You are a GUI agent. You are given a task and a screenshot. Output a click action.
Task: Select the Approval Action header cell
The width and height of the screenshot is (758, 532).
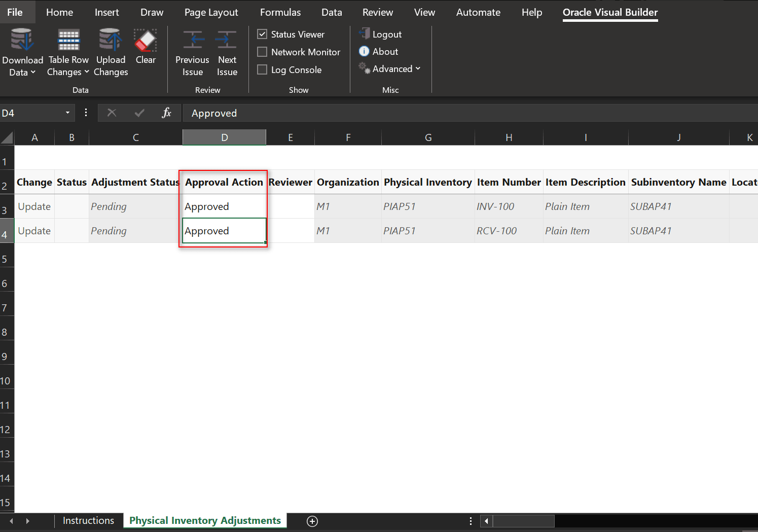(224, 182)
